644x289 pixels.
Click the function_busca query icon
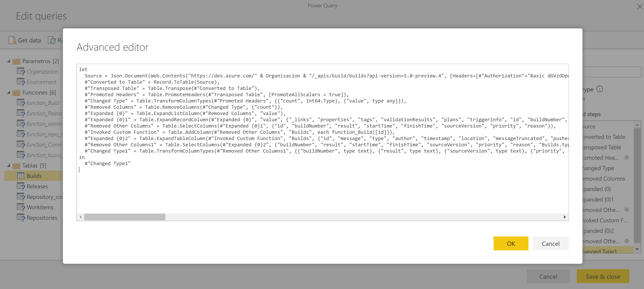tap(21, 155)
